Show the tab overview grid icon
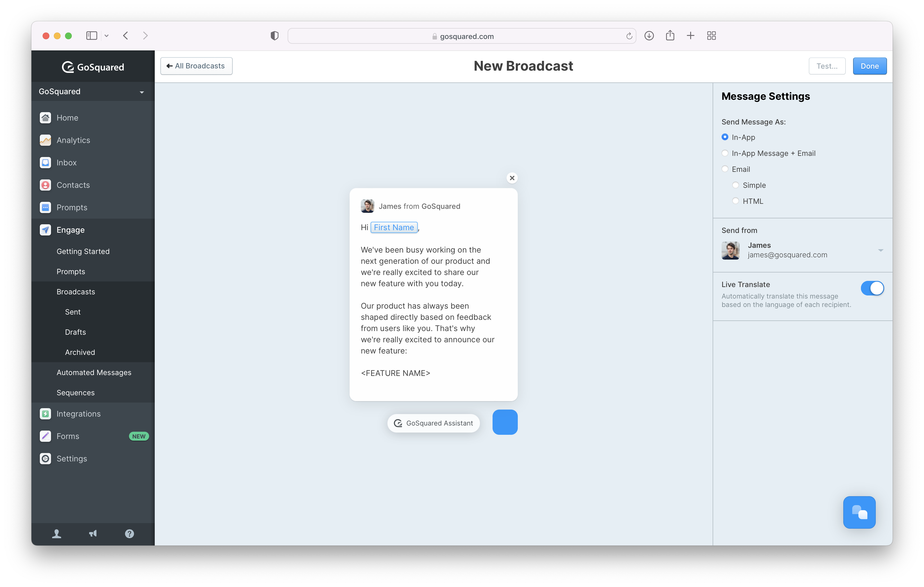 pyautogui.click(x=712, y=36)
